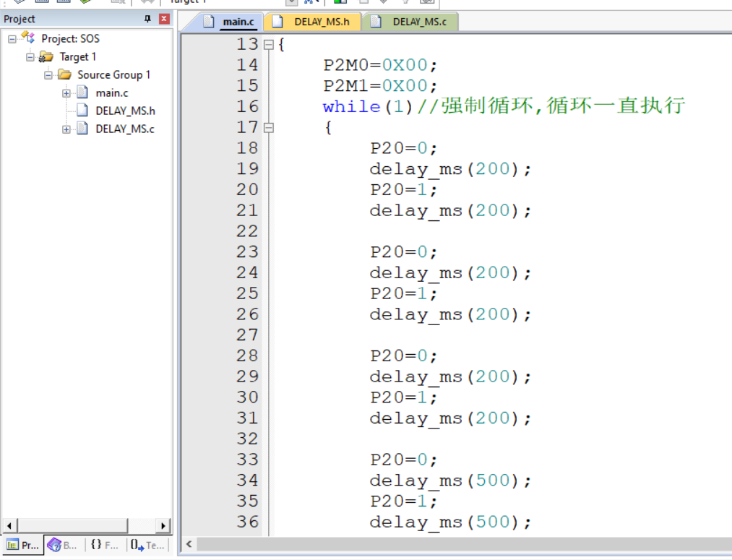This screenshot has width=732, height=560.
Task: Click delay_ms(500); on line 36
Action: pos(450,522)
